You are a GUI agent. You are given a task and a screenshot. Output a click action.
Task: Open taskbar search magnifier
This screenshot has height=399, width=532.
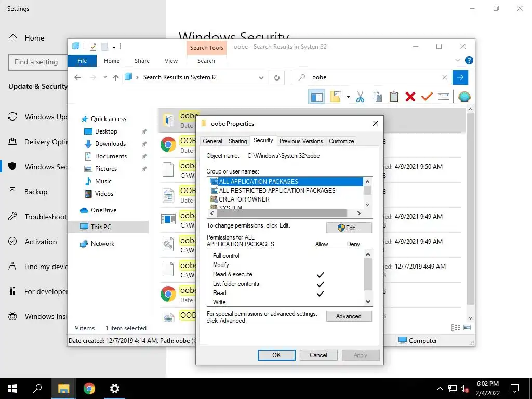coord(37,389)
